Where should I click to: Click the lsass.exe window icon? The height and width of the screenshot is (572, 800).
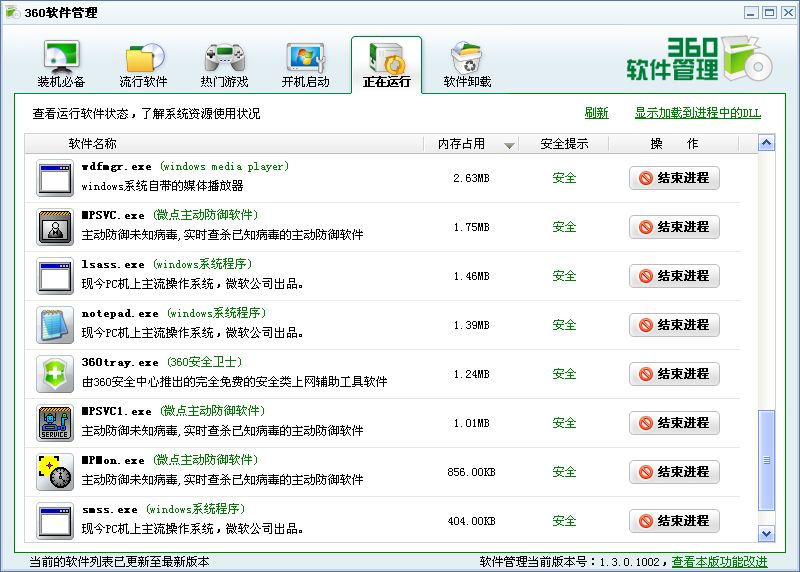click(x=55, y=276)
